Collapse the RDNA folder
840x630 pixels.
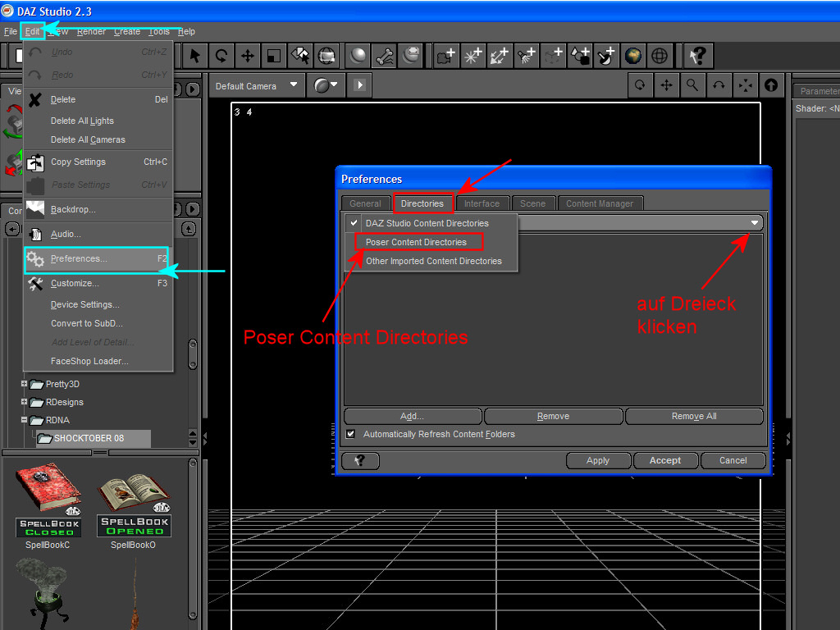click(x=24, y=419)
